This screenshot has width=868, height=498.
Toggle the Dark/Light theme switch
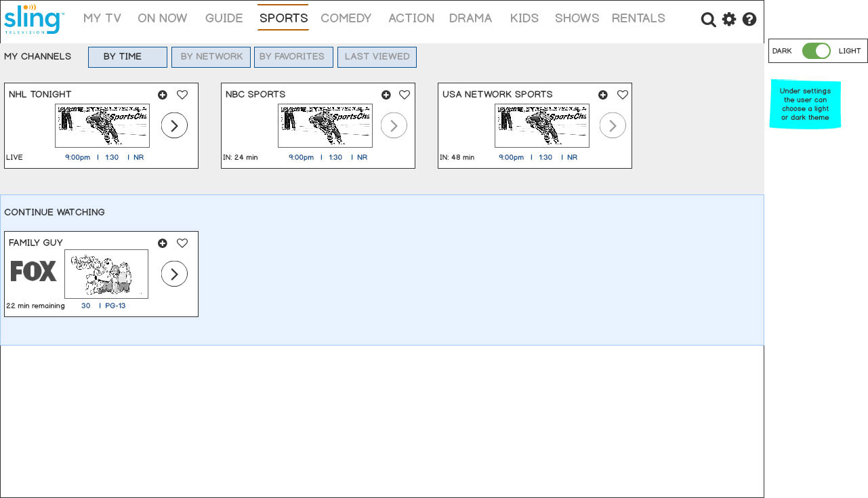pos(817,51)
